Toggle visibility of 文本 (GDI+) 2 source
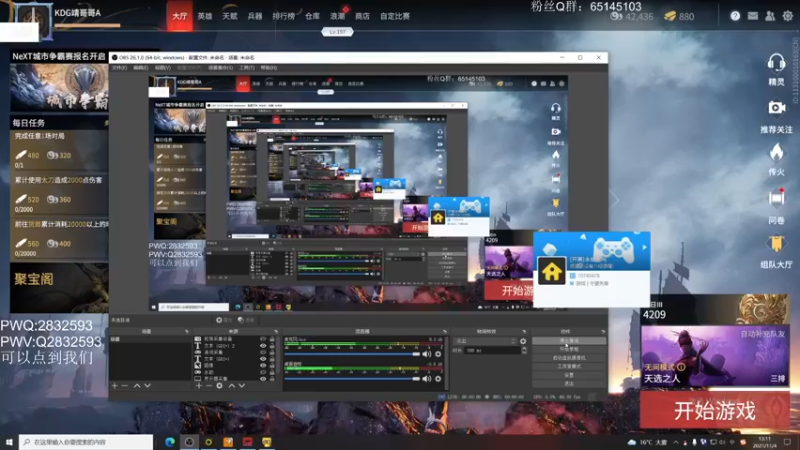The width and height of the screenshot is (800, 450). point(263,345)
